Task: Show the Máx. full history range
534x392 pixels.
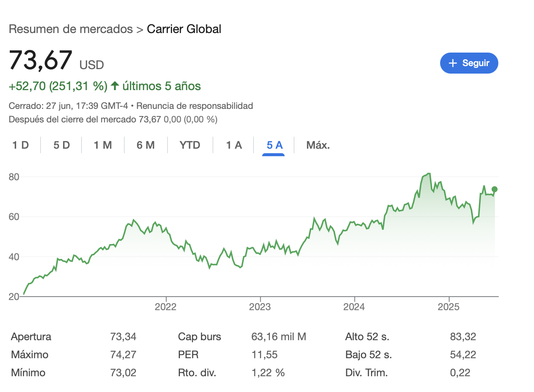Action: coord(318,145)
